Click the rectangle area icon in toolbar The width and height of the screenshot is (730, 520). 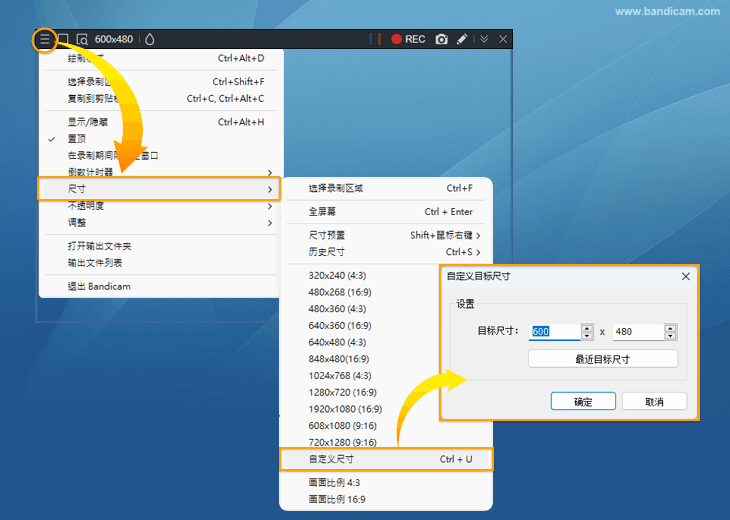[63, 39]
